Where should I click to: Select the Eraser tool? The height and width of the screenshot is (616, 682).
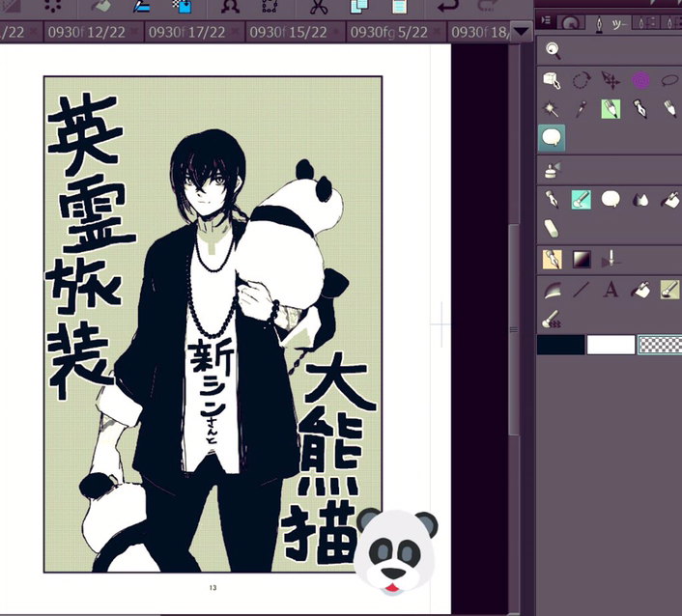551,229
